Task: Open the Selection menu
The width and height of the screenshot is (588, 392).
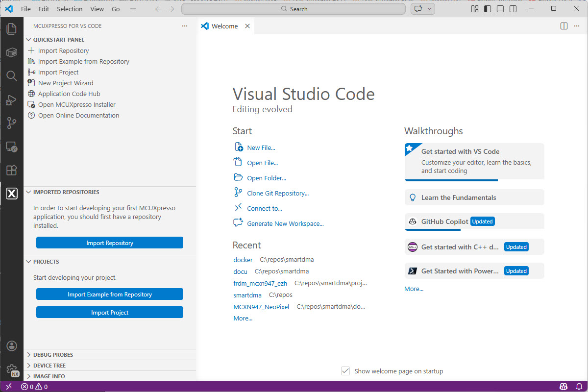Action: pyautogui.click(x=70, y=9)
